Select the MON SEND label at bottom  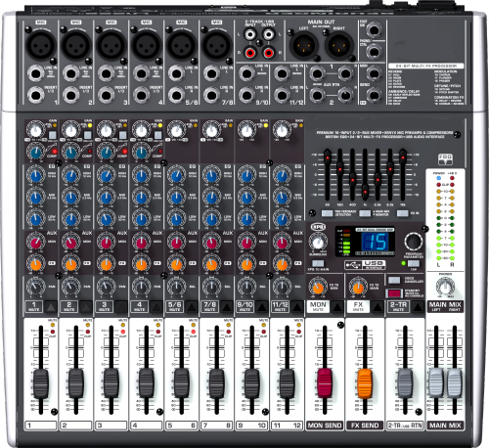click(325, 426)
